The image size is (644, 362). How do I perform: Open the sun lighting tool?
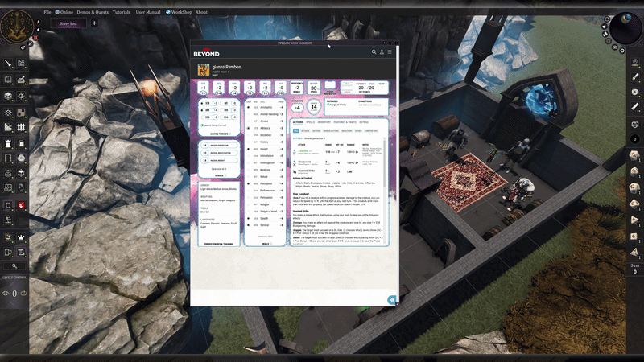click(x=21, y=96)
